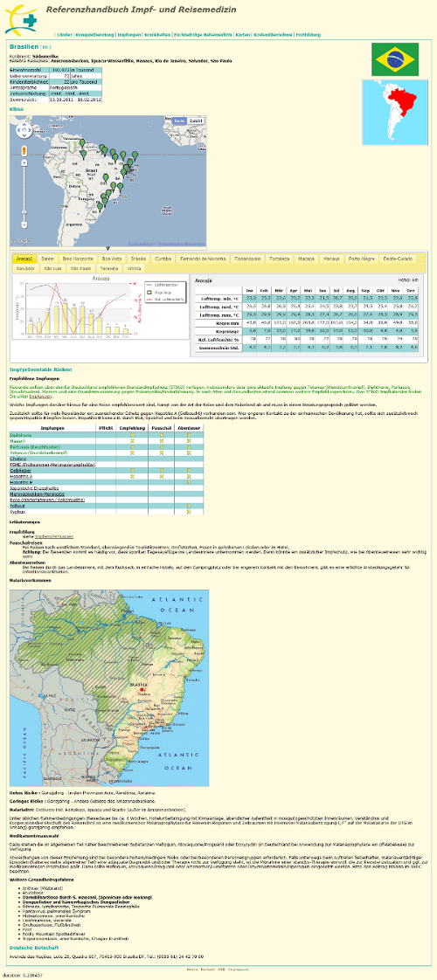Open the Länder menu item
Screen dimensions: 437x980
point(65,34)
